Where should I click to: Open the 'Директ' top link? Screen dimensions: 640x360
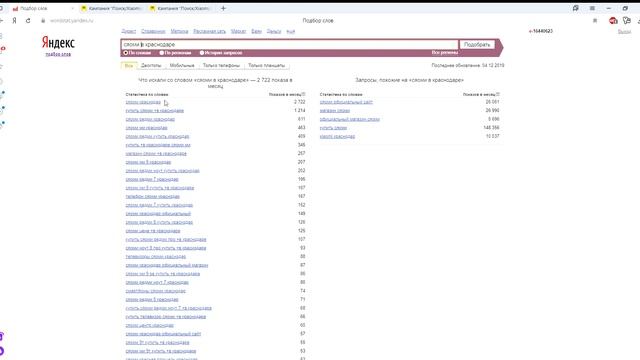129,31
